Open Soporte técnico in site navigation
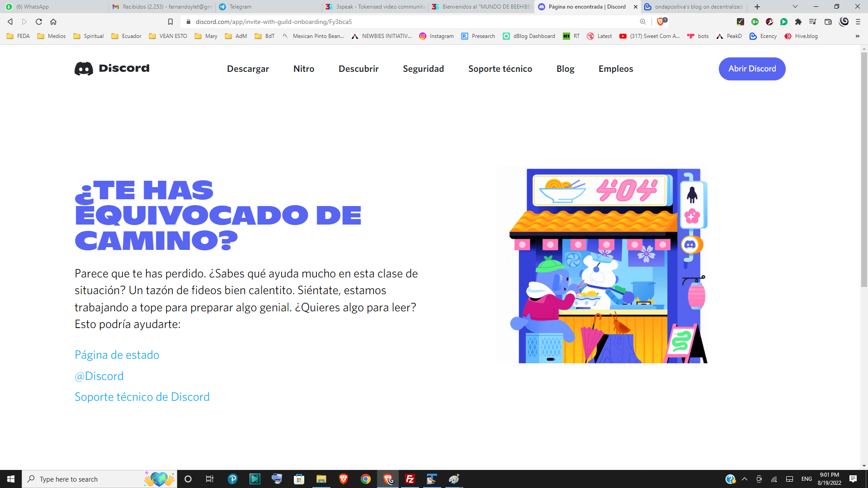Screen dimensions: 868x488 point(500,69)
